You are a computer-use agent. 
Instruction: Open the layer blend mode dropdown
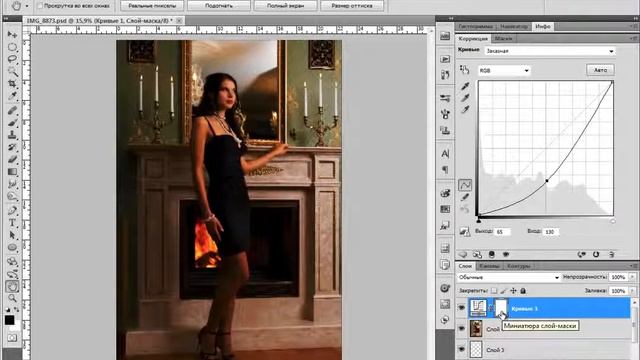(509, 277)
